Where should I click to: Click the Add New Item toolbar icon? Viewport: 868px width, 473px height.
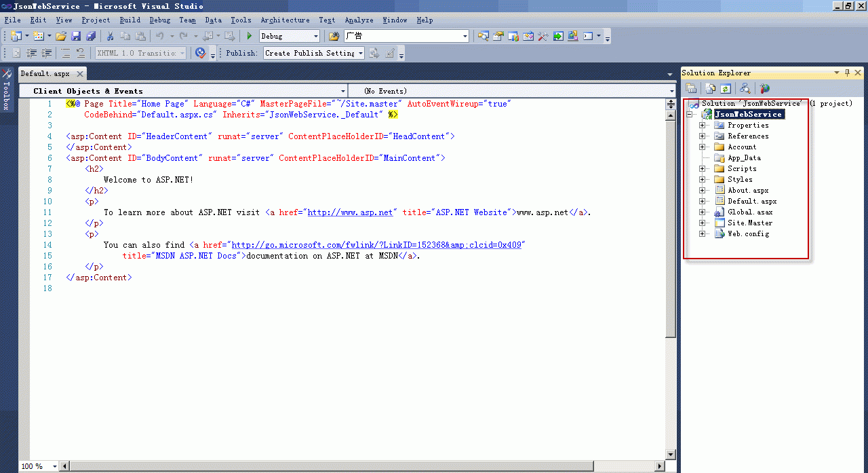(x=39, y=36)
